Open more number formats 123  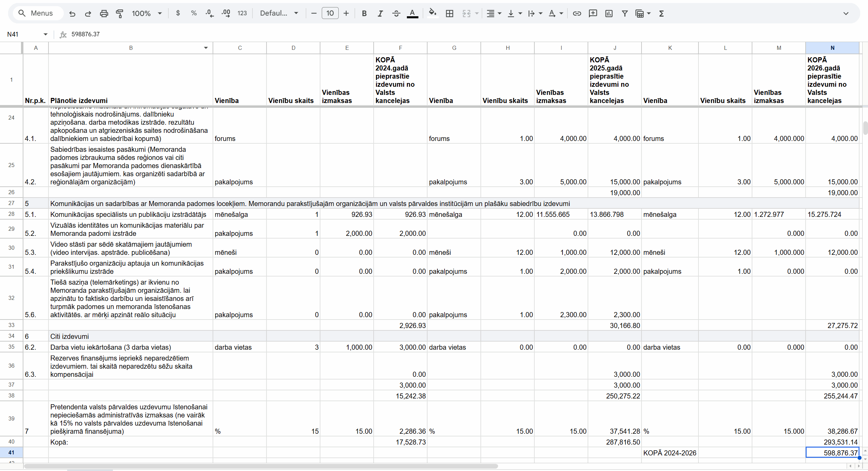(242, 13)
